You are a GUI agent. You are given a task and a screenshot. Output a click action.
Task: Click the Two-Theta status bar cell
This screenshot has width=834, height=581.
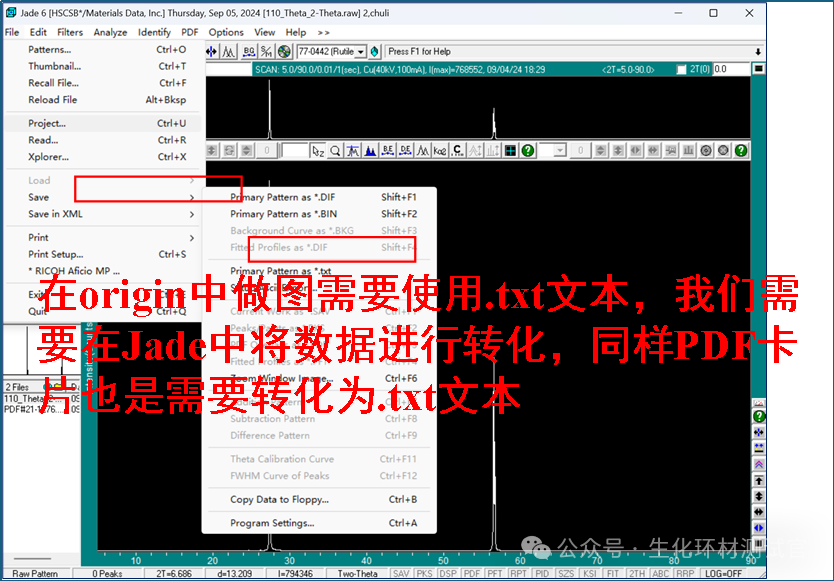pyautogui.click(x=357, y=574)
